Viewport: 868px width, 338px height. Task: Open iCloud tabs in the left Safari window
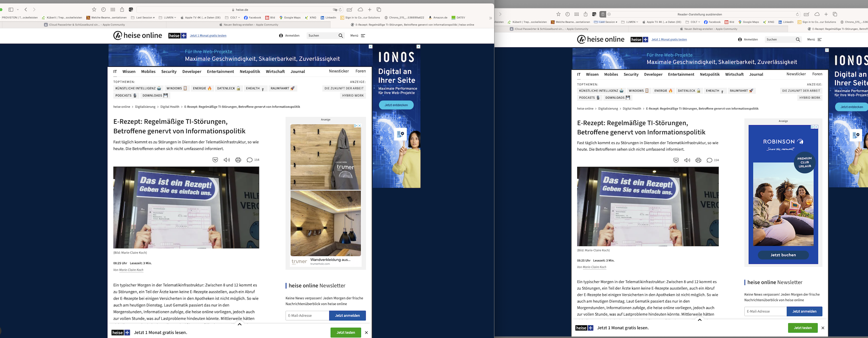pyautogui.click(x=360, y=10)
